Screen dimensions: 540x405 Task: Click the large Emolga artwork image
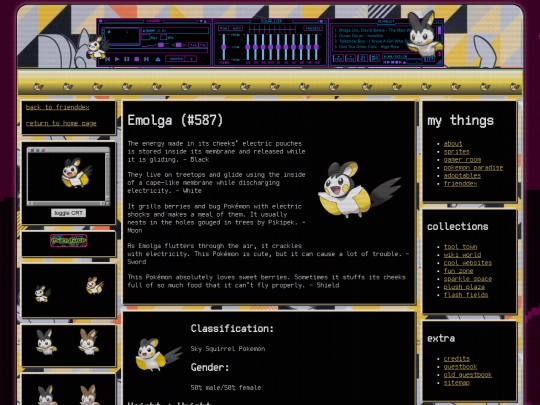coord(359,189)
